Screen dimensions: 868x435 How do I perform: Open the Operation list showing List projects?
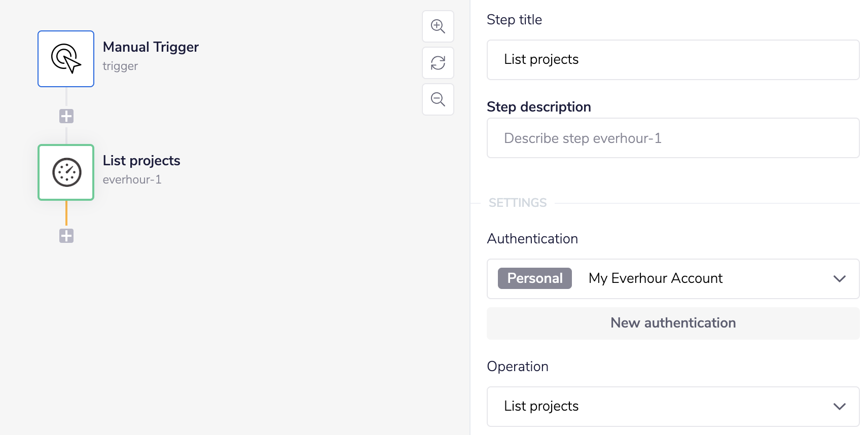(x=659, y=407)
